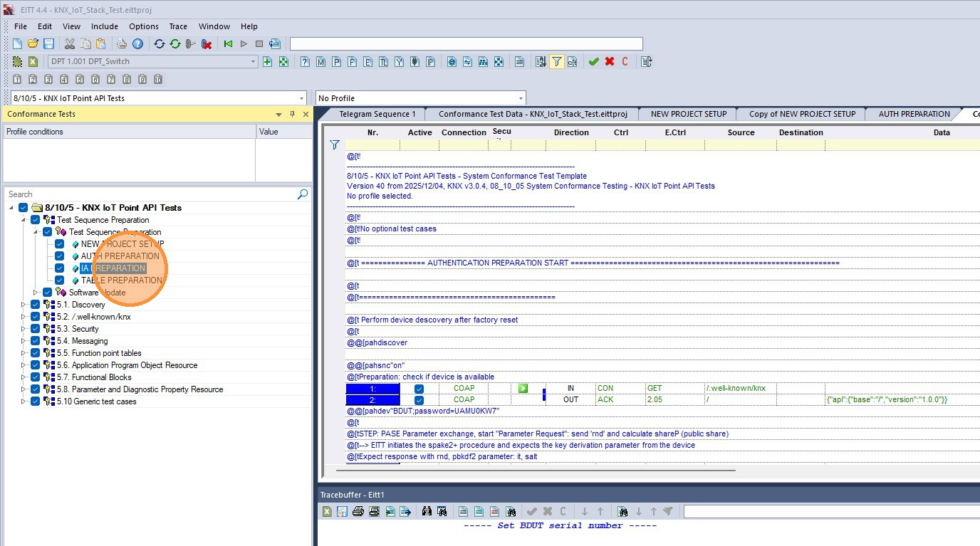Expand the 5.4. Messaging tree node

point(24,341)
